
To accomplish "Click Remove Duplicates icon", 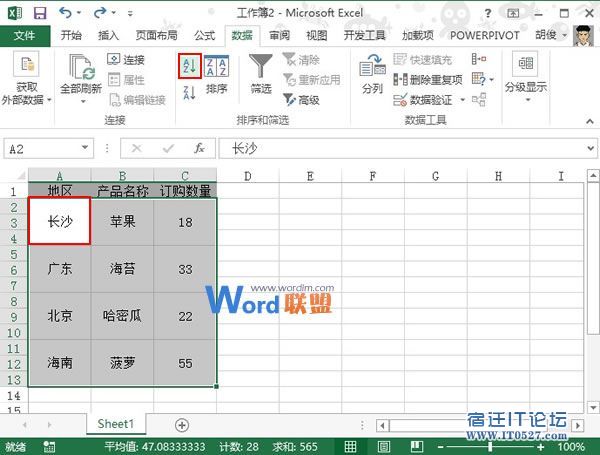I will [401, 80].
